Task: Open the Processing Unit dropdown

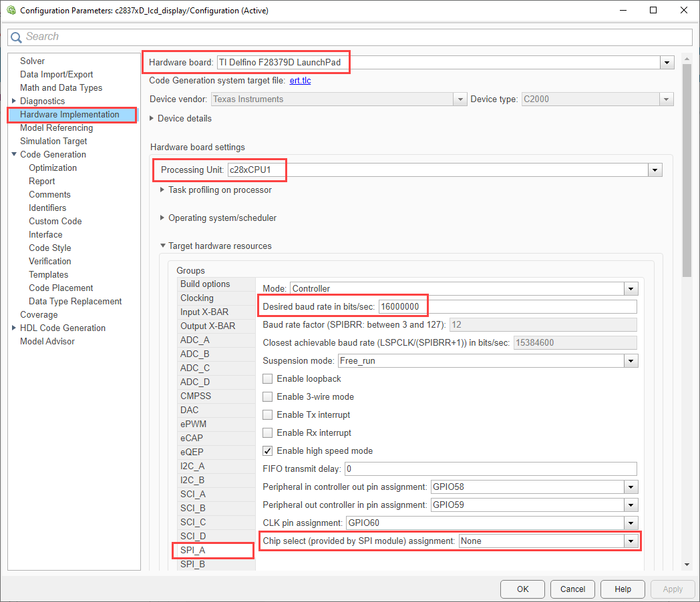Action: pyautogui.click(x=655, y=170)
